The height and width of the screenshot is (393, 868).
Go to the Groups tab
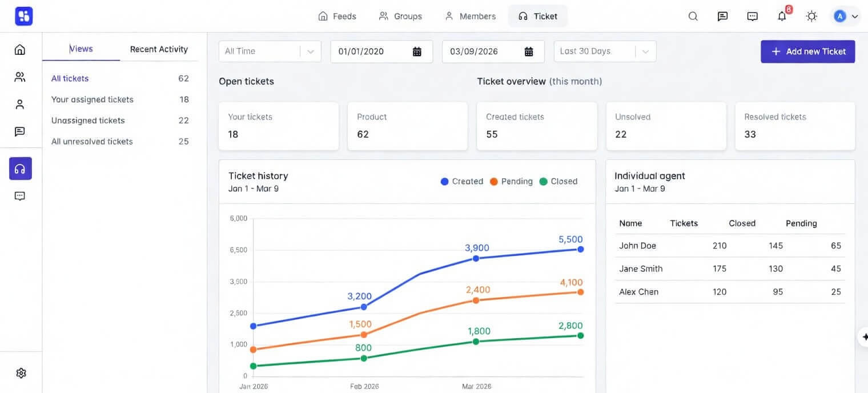pyautogui.click(x=401, y=16)
